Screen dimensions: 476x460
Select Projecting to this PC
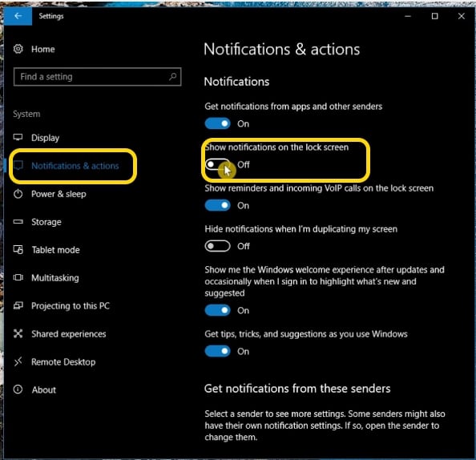(x=71, y=306)
